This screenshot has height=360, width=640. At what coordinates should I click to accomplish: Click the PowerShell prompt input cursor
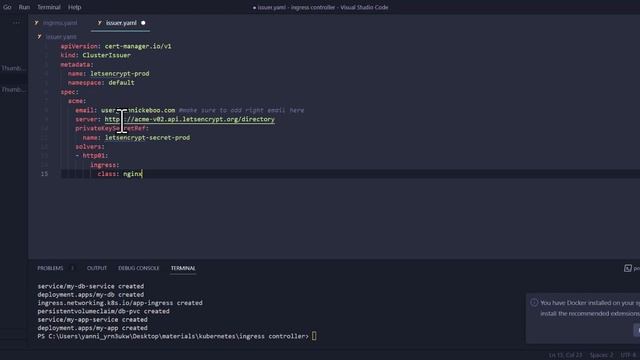314,336
